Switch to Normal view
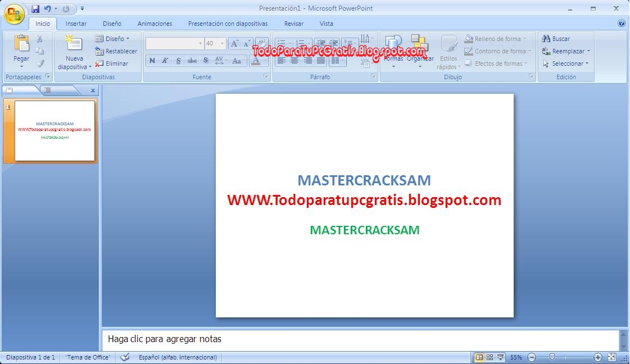 tap(479, 357)
